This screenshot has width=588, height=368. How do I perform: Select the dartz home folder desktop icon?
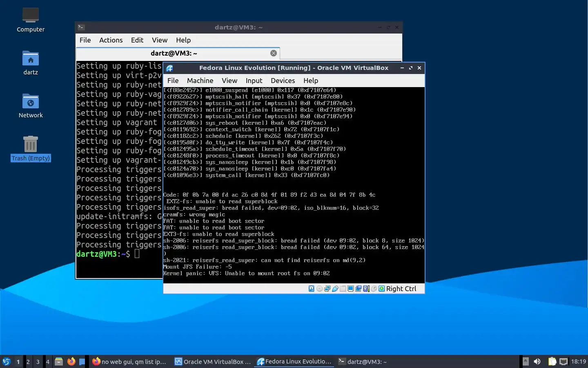[31, 63]
